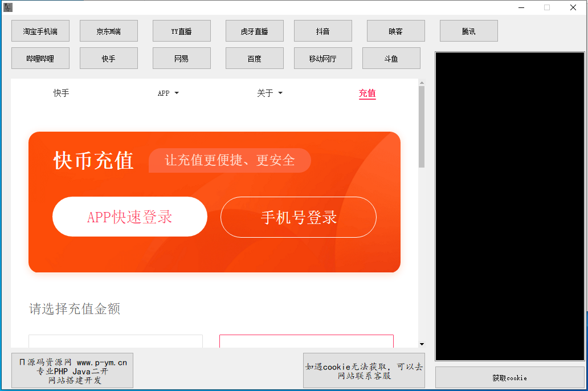The image size is (588, 391).
Task: Click the scrollbar up arrow of web view
Action: pyautogui.click(x=422, y=83)
